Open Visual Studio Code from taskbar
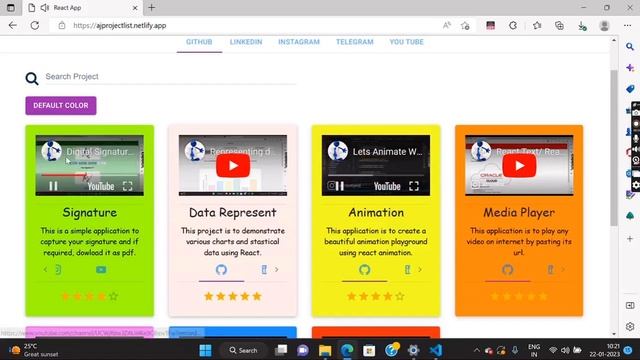Viewport: 640px width, 360px height. [x=436, y=350]
